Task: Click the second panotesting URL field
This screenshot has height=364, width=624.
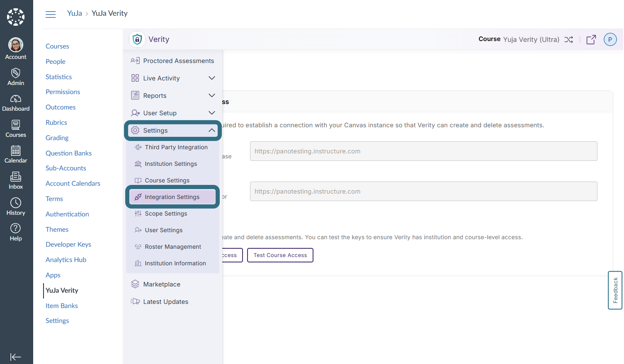Action: coord(423,192)
